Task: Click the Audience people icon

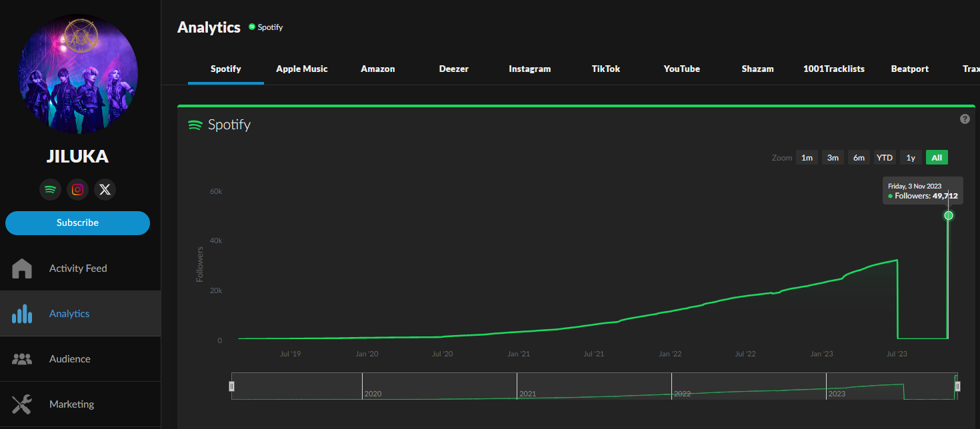Action: point(22,359)
